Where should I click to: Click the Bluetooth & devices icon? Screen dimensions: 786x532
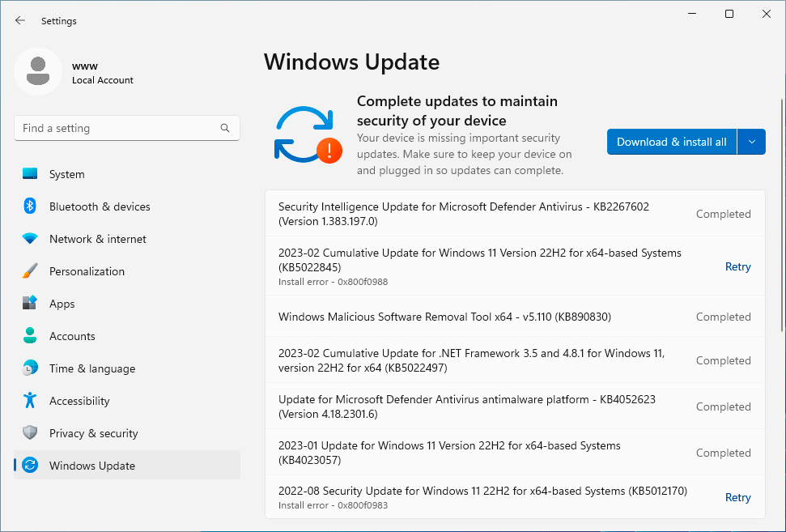30,206
